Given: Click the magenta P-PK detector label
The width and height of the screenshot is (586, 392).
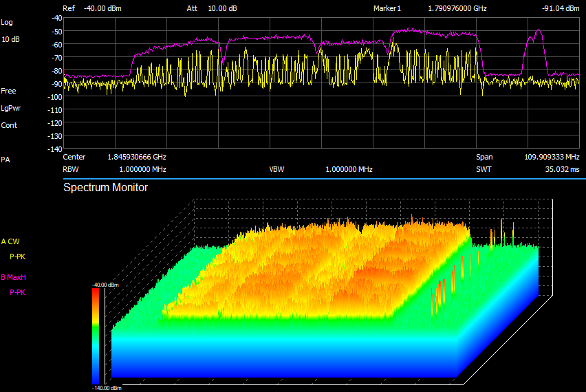Looking at the screenshot, I should (x=18, y=292).
